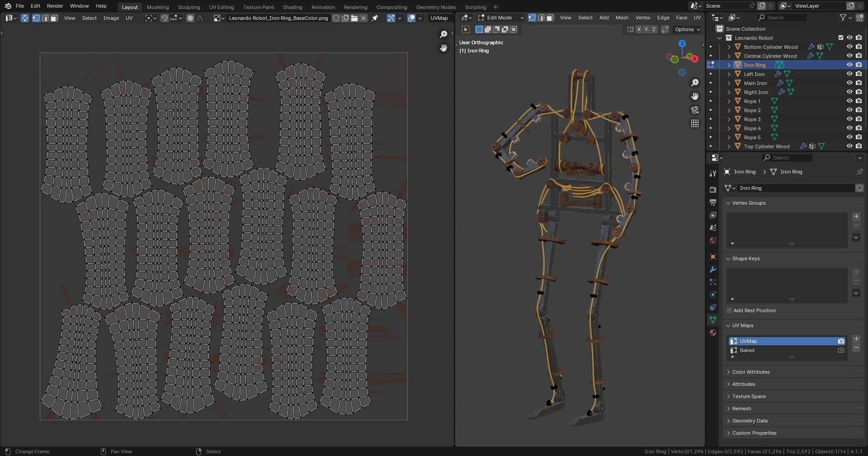This screenshot has height=456, width=868.
Task: Pin the image in UV editor header
Action: point(375,18)
